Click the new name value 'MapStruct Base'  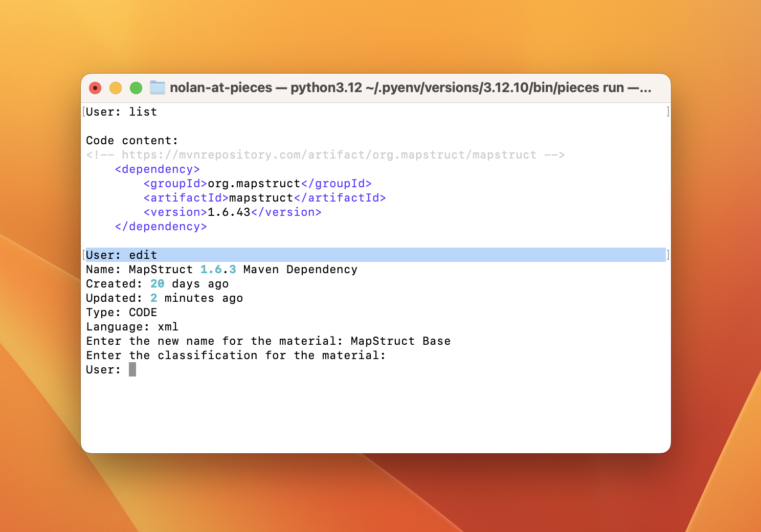point(401,341)
